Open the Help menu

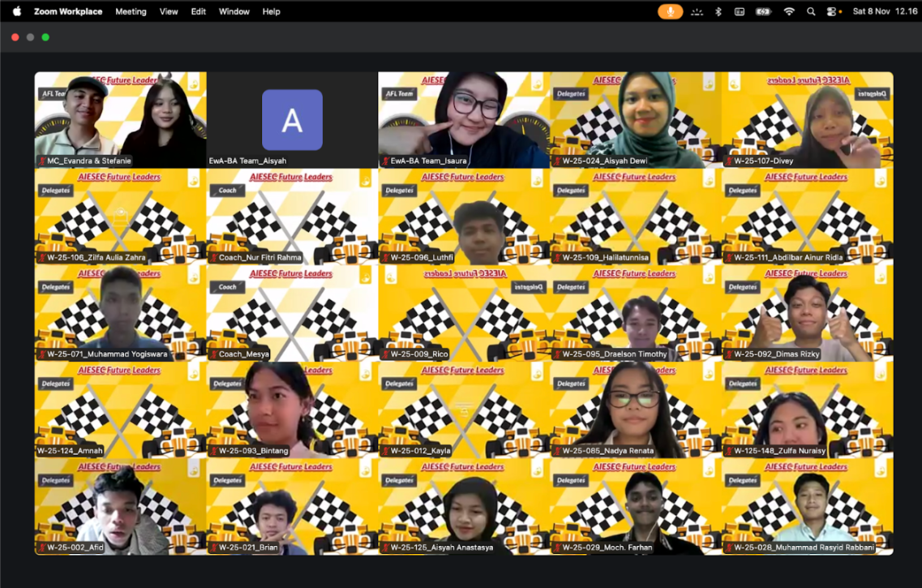click(x=272, y=11)
